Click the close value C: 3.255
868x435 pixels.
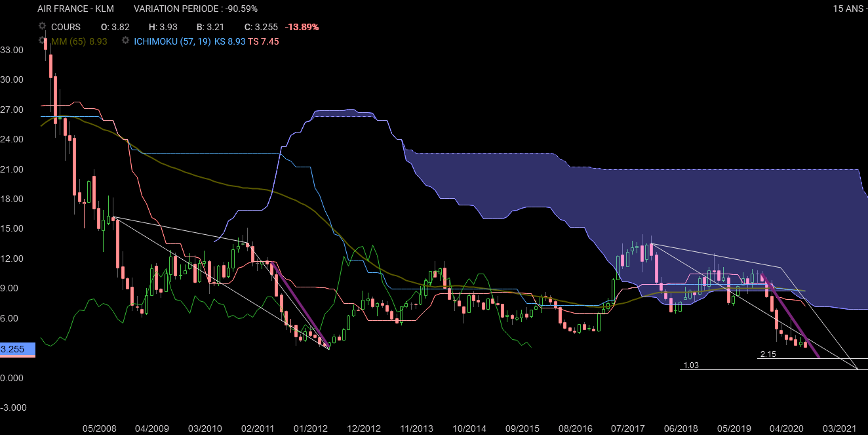(x=261, y=27)
